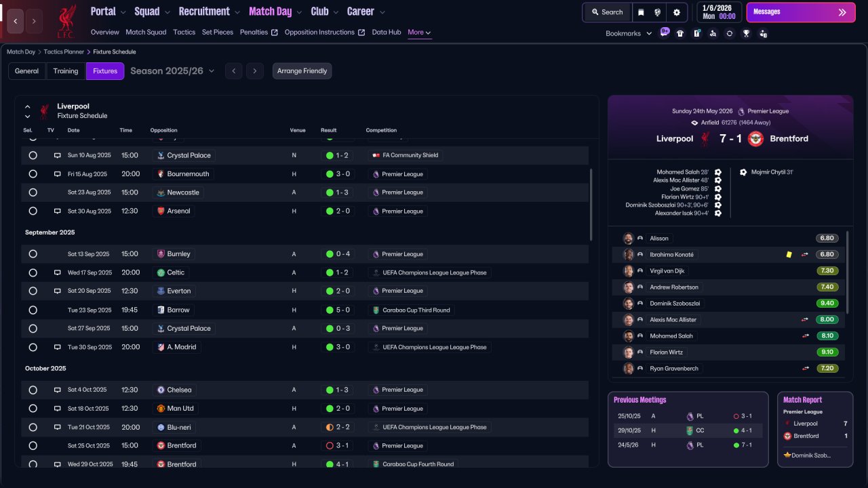Image resolution: width=868 pixels, height=488 pixels.
Task: Click the Burnley club crest
Action: (x=161, y=254)
